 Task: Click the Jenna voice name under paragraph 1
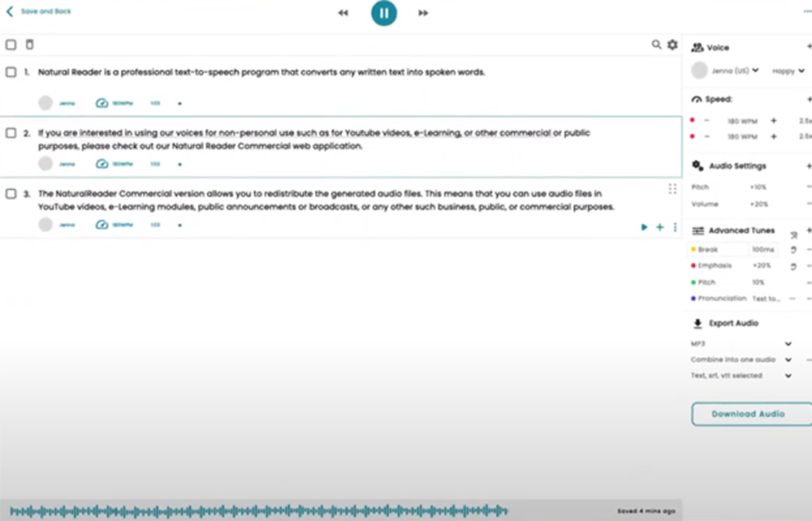click(67, 104)
